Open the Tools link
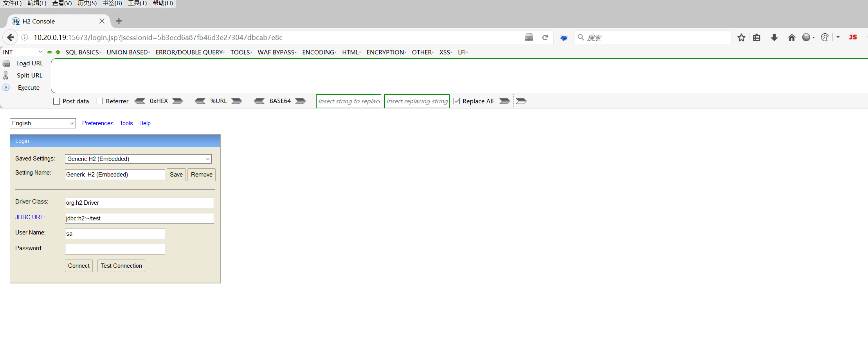The width and height of the screenshot is (868, 348). pyautogui.click(x=126, y=123)
